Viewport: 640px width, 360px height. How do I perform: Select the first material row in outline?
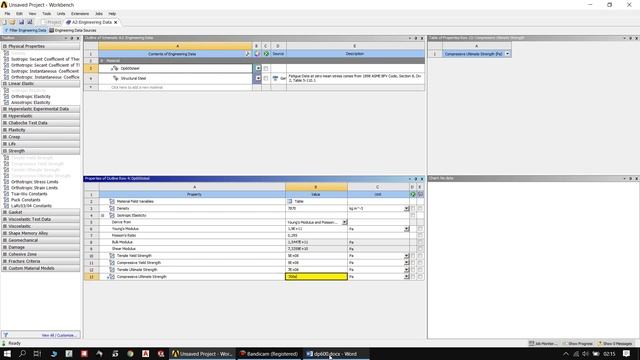point(176,68)
